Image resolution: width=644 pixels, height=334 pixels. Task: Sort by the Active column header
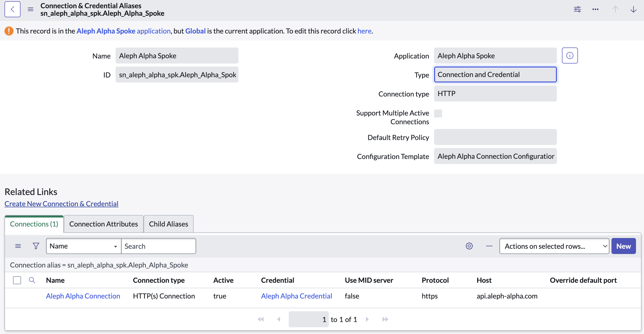(x=223, y=280)
